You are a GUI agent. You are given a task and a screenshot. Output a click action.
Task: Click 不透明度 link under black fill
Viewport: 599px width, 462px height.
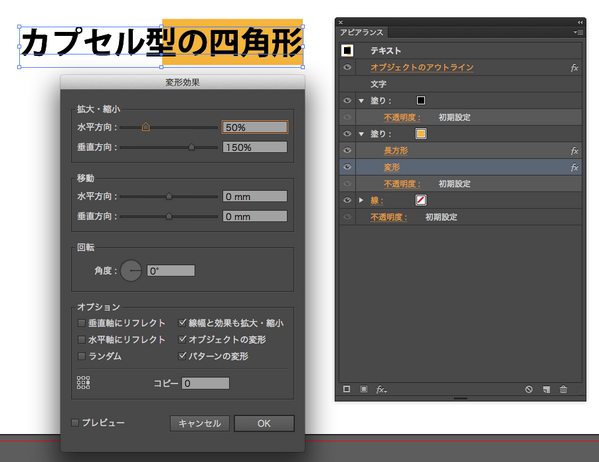[402, 117]
